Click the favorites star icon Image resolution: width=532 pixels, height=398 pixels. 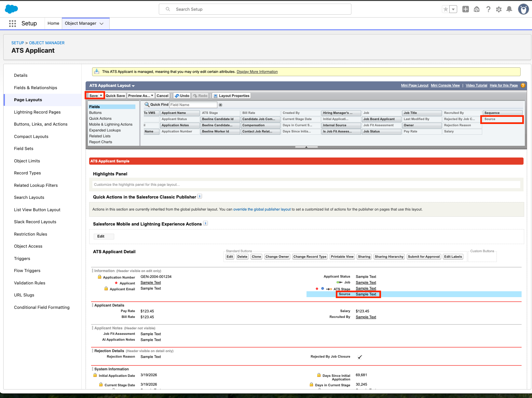tap(445, 9)
